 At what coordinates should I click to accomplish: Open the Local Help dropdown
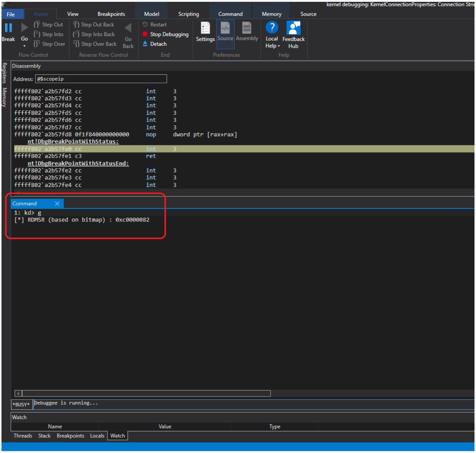tap(273, 46)
